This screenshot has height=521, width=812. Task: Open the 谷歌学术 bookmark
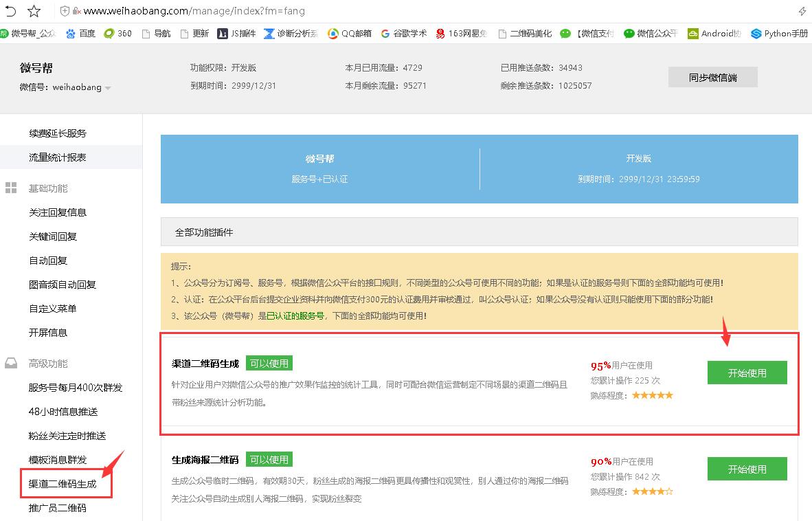tap(404, 33)
